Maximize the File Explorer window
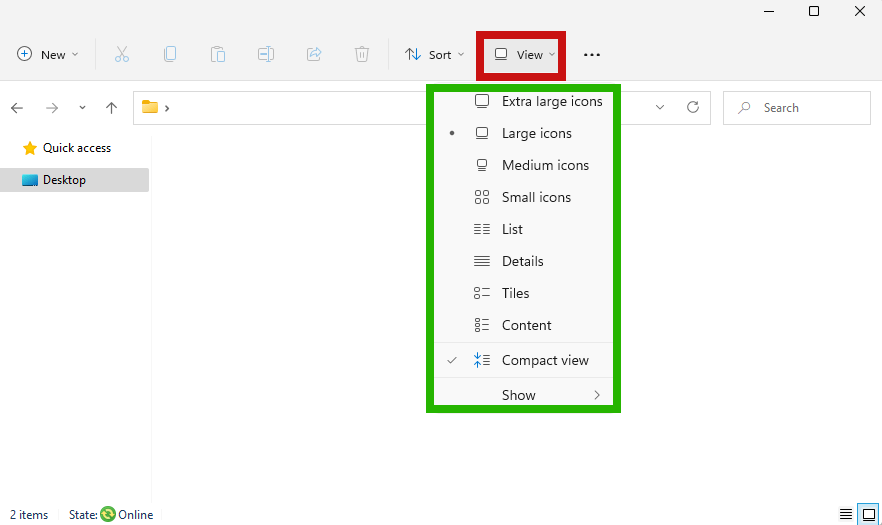This screenshot has width=882, height=525. pos(814,11)
